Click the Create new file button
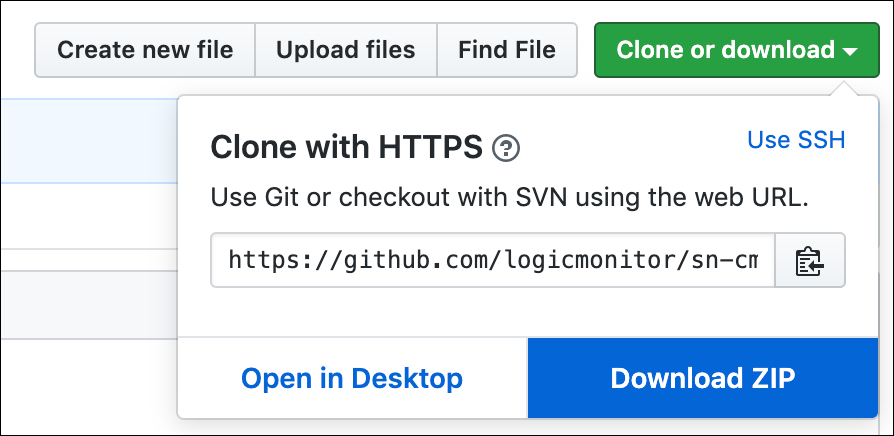The width and height of the screenshot is (894, 436). click(x=145, y=50)
